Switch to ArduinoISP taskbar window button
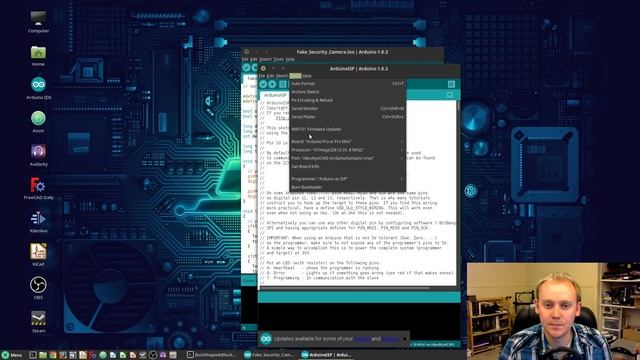Screen dimensions: 640x360 (x=327, y=355)
